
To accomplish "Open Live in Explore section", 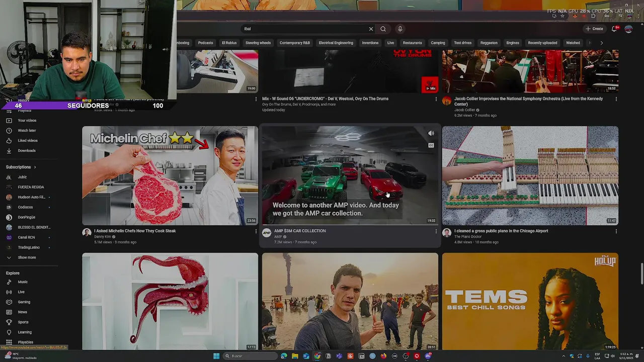I will point(21,292).
